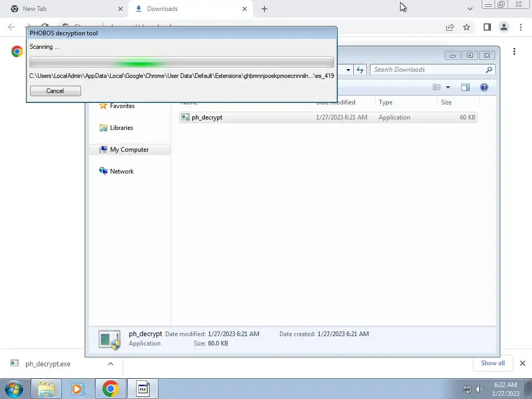Expand the ph_decrypt.exe download options caret

pyautogui.click(x=111, y=364)
